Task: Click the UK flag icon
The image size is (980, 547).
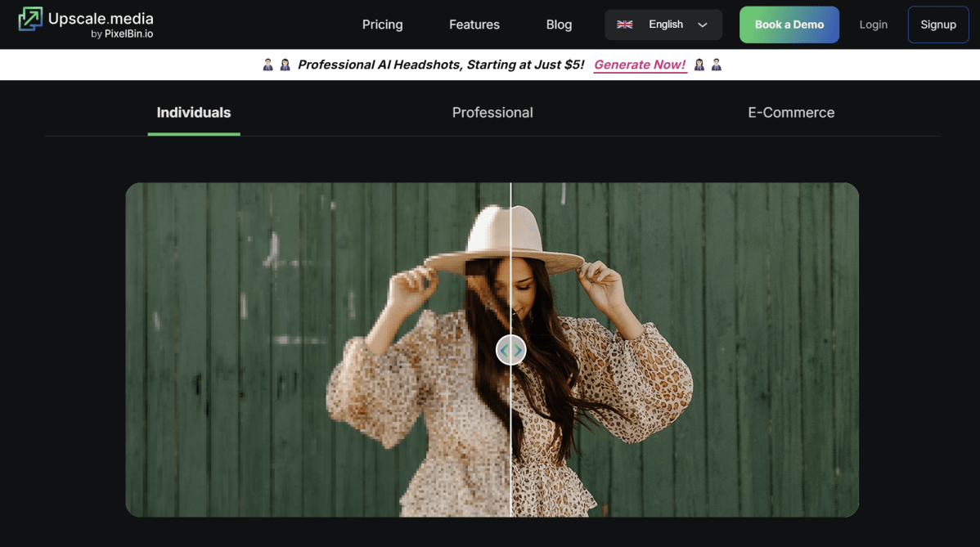Action: point(625,25)
